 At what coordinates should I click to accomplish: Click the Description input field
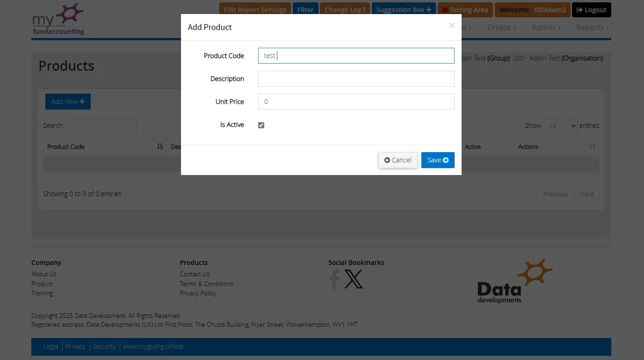tap(356, 79)
